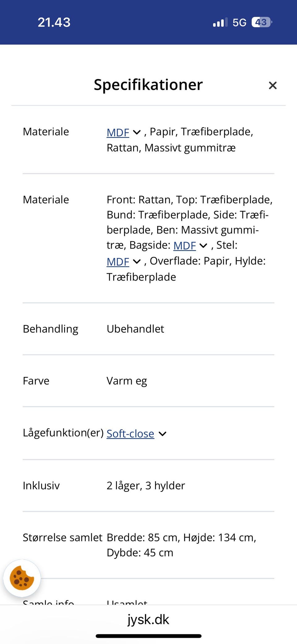Click the Inklusiv value 2 låger, 3 hylder
297x644 pixels.
pyautogui.click(x=146, y=486)
